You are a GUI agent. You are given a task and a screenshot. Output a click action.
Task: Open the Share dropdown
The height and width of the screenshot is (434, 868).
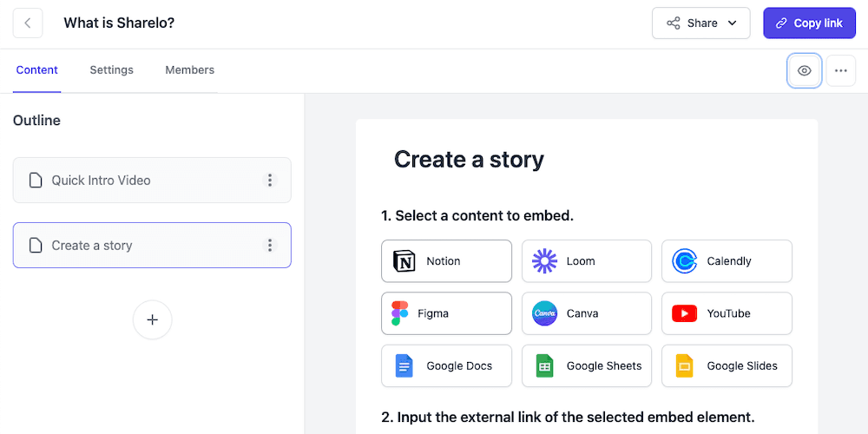(700, 23)
